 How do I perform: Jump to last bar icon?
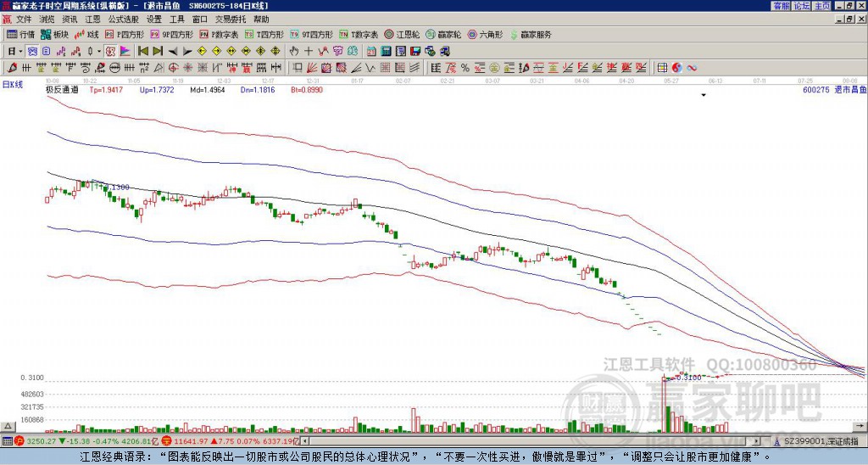158,52
